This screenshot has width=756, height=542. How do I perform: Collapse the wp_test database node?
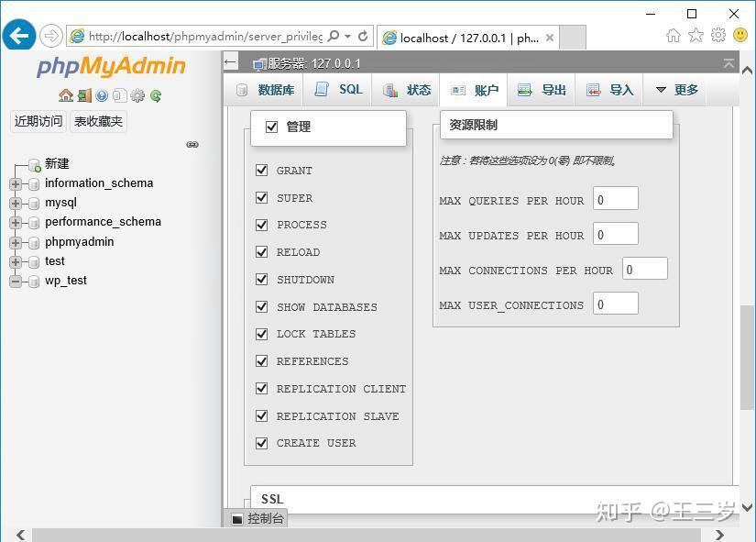16,281
